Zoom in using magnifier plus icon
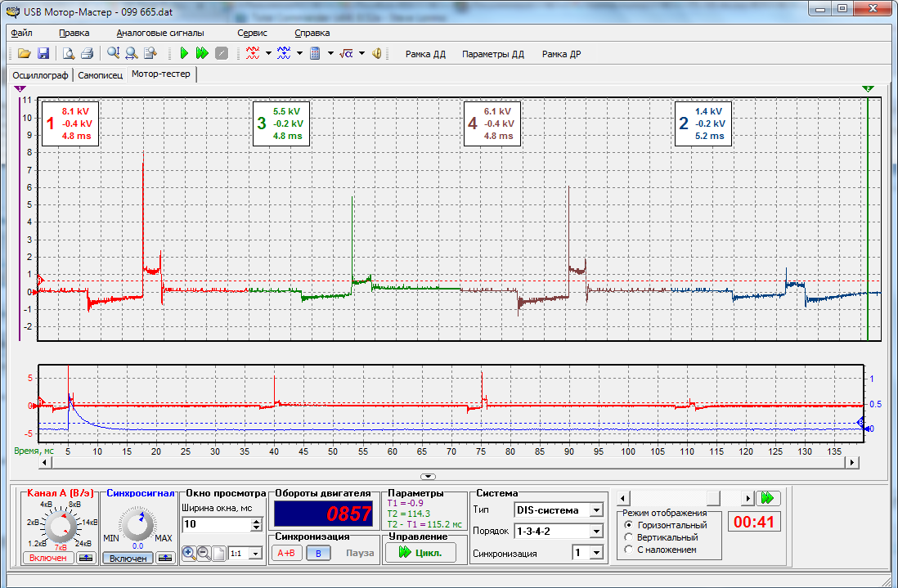Screen dimensions: 898x588 click(x=188, y=553)
